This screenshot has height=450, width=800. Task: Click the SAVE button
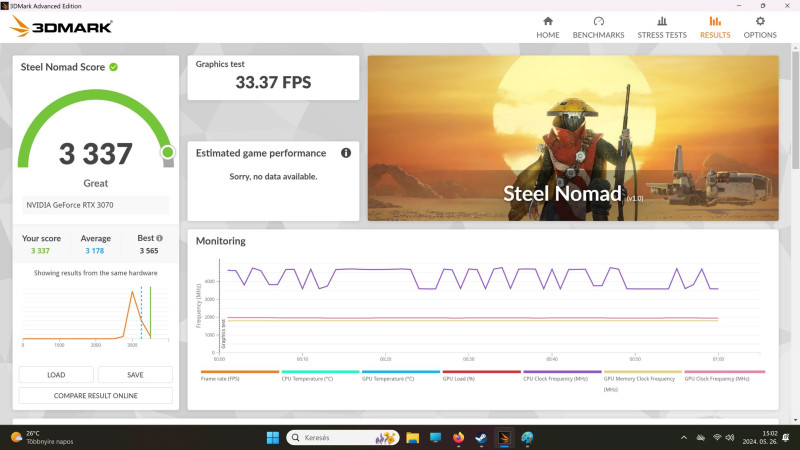click(135, 374)
